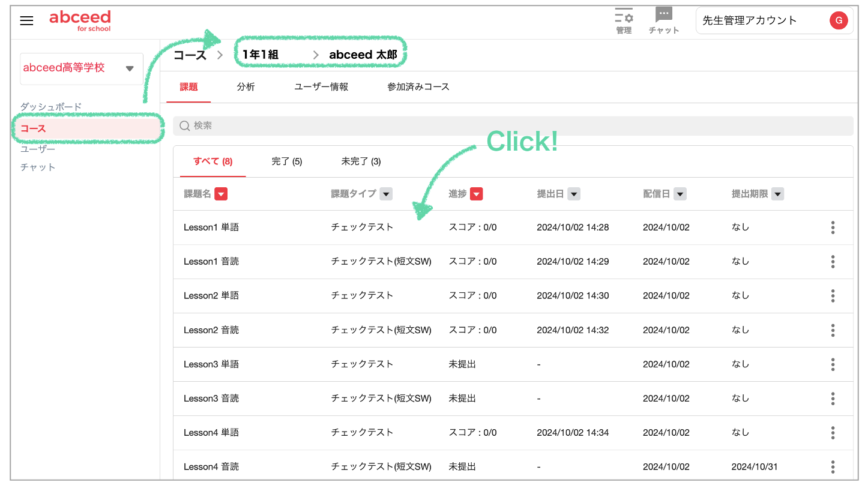Open the Lesson4 音読 assignment row
Screen dimensions: 868x488
click(513, 466)
